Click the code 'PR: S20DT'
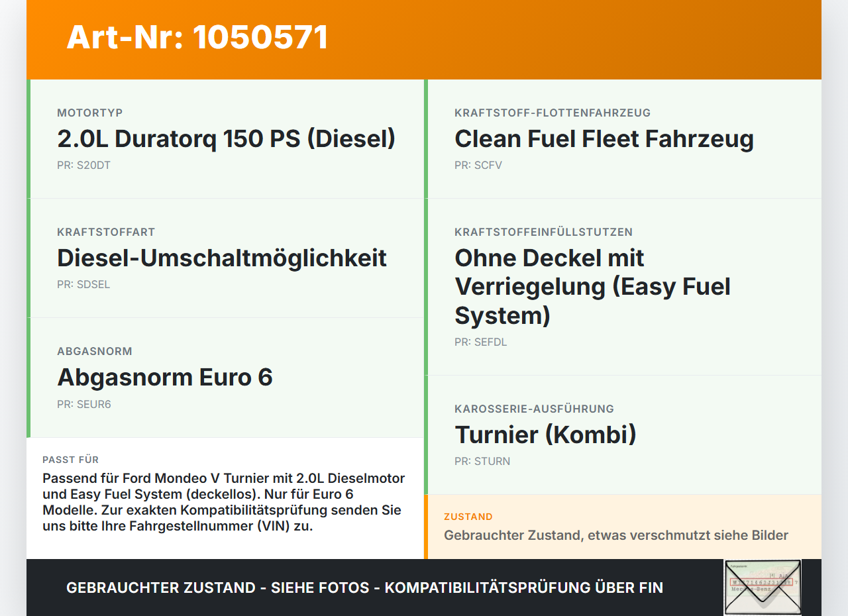Image resolution: width=848 pixels, height=616 pixels. [83, 165]
